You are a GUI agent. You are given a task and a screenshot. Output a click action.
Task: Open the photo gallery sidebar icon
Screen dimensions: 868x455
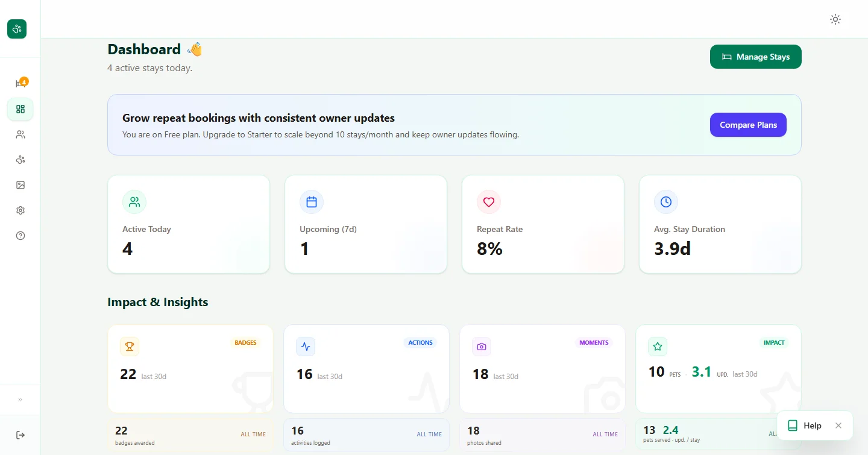pyautogui.click(x=20, y=185)
